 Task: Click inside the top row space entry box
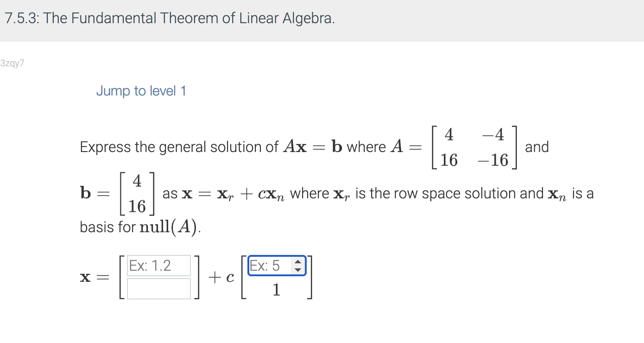pos(158,265)
